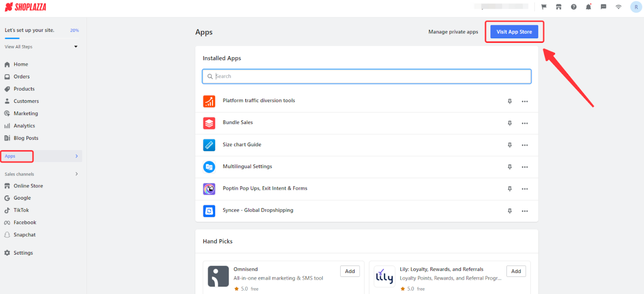Expand the View All Steps dropdown
Image resolution: width=644 pixels, height=294 pixels.
pos(76,47)
